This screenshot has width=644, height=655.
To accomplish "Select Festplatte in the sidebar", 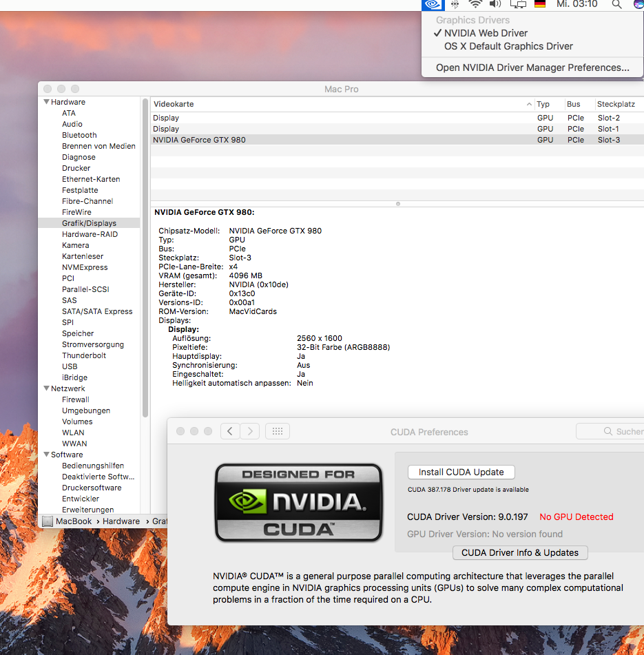I will click(x=80, y=190).
